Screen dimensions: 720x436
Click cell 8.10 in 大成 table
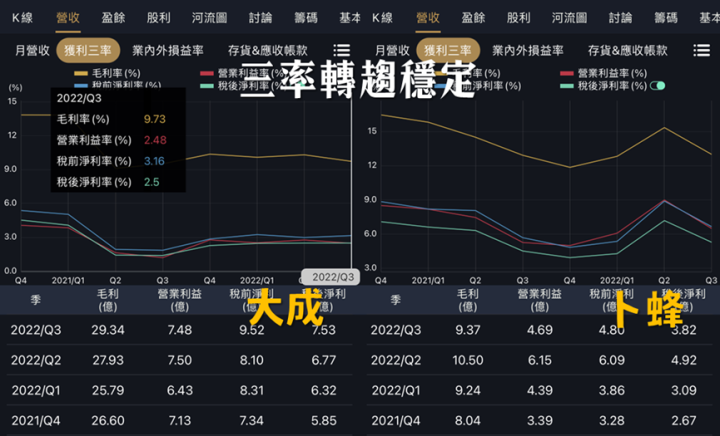(252, 360)
